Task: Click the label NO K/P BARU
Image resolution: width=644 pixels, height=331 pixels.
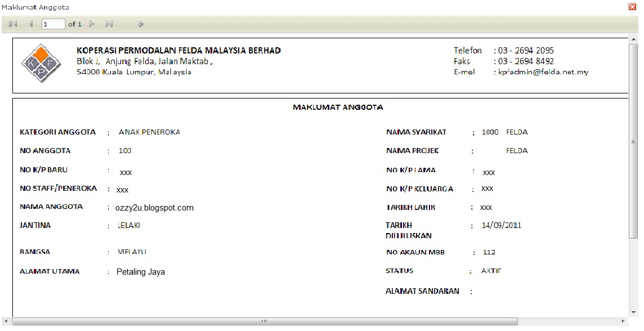Action: pos(43,169)
